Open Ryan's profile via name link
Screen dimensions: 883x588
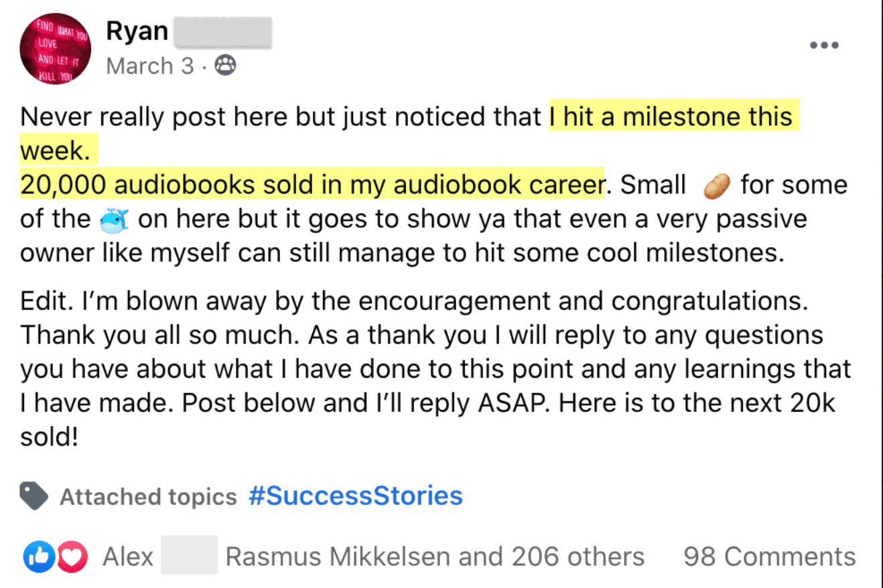pyautogui.click(x=137, y=32)
